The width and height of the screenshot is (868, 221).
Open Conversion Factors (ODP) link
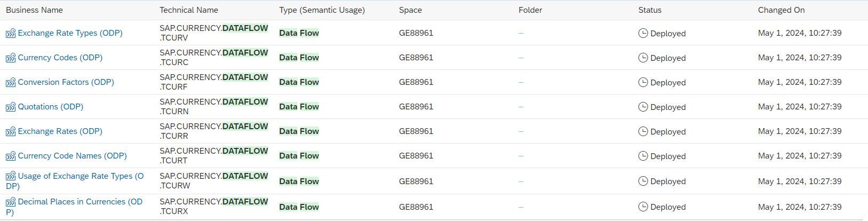click(x=66, y=82)
